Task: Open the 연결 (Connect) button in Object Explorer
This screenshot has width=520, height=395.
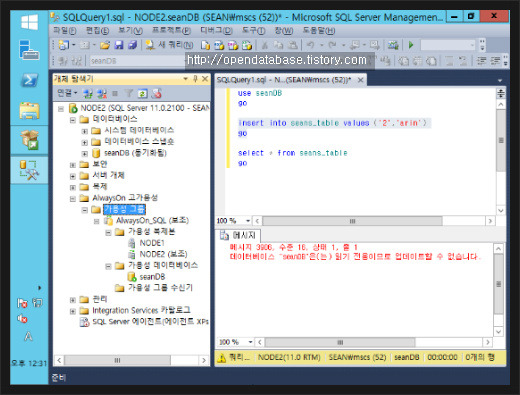Action: [67, 93]
